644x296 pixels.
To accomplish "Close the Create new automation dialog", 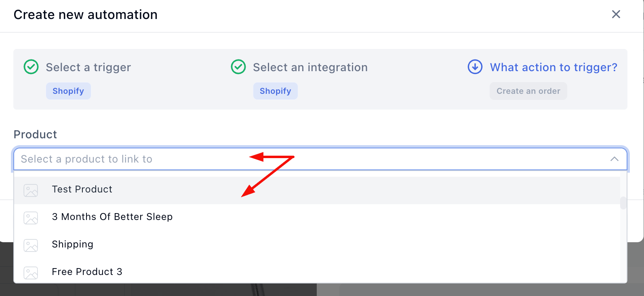I will click(x=616, y=15).
